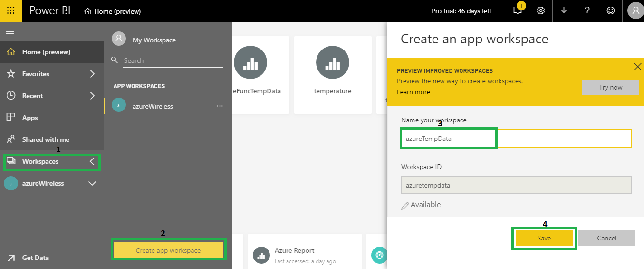Click the Cancel button
Image resolution: width=644 pixels, height=269 pixels.
click(x=607, y=238)
